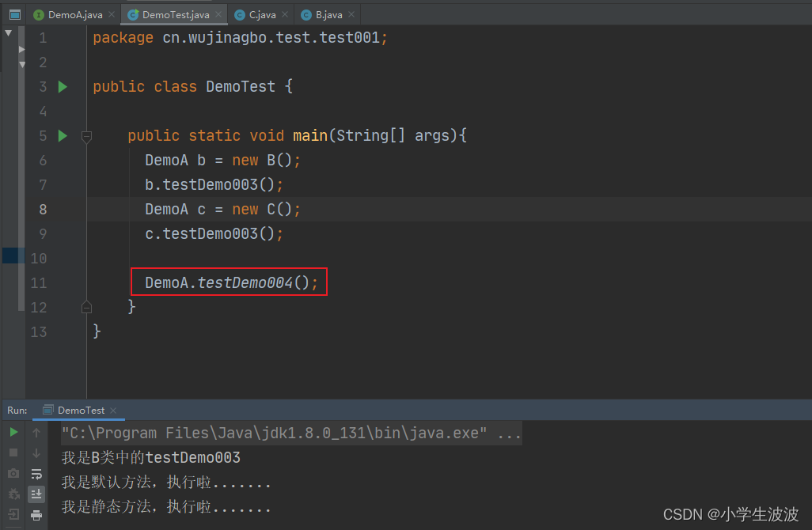Click the down triangle at top of left strip

pyautogui.click(x=8, y=33)
